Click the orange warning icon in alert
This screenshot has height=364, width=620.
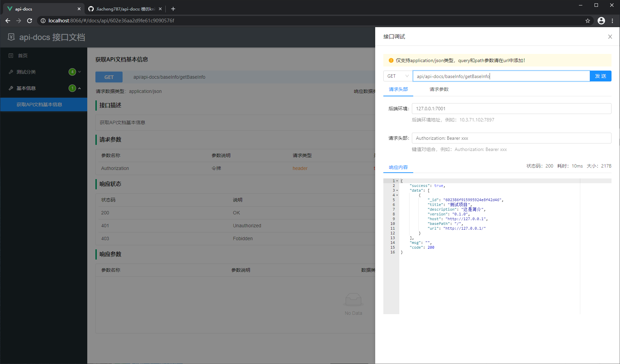tap(391, 60)
